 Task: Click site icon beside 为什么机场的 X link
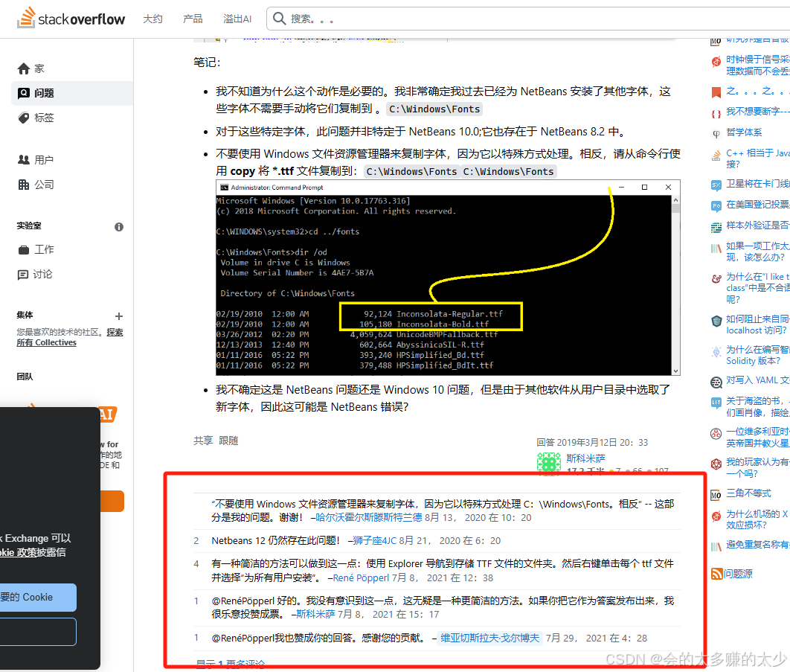coord(716,516)
